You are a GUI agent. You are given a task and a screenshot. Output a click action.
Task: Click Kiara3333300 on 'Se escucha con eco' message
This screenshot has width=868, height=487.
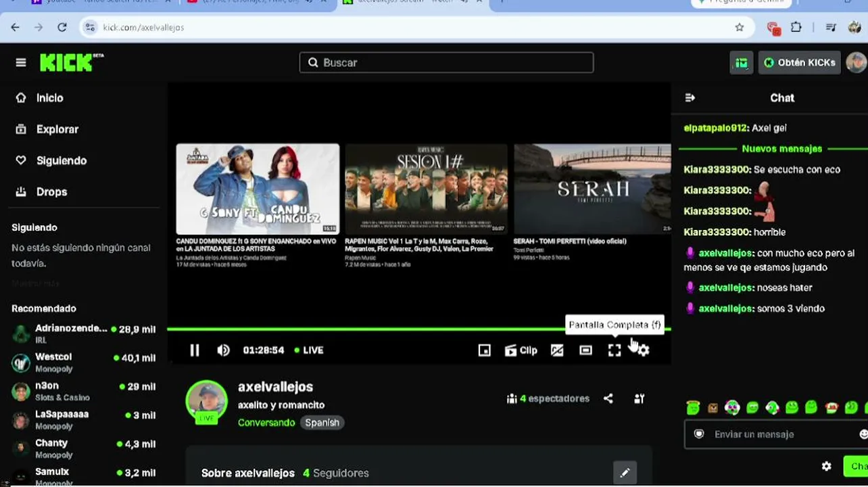pos(717,170)
